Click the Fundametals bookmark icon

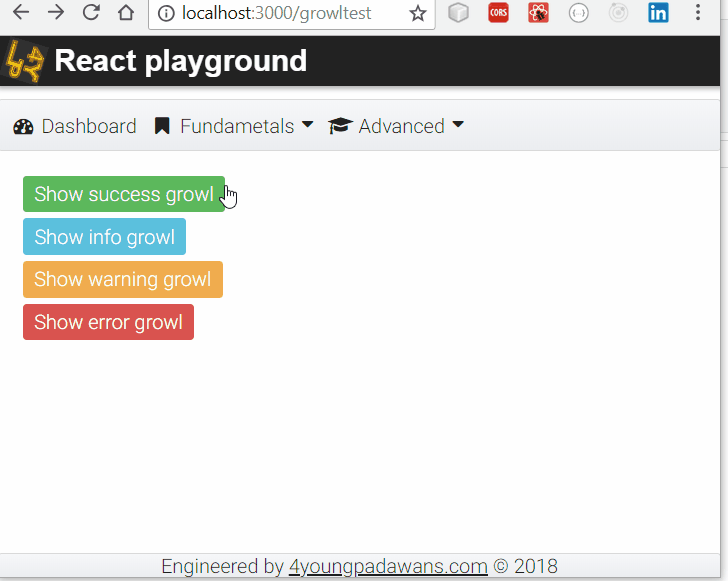[x=162, y=126]
